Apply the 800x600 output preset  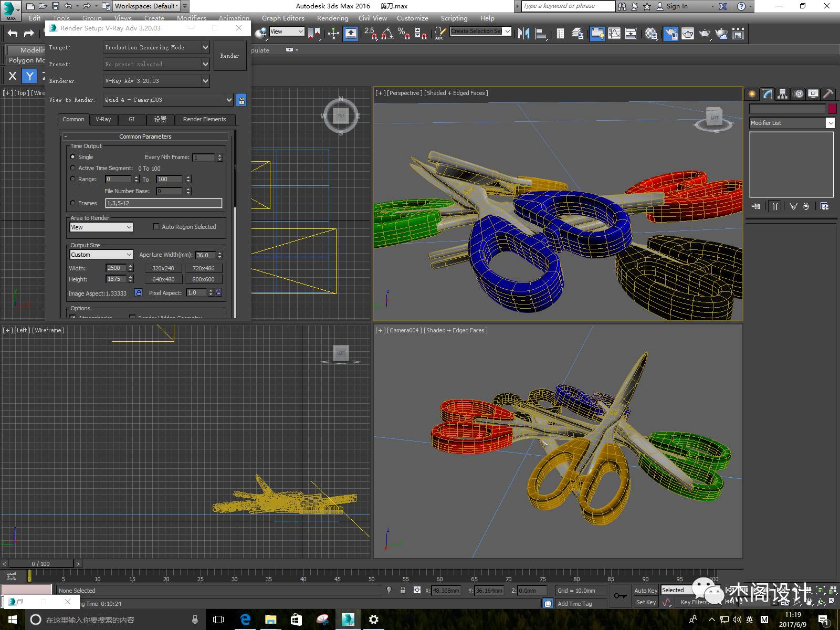coord(203,279)
